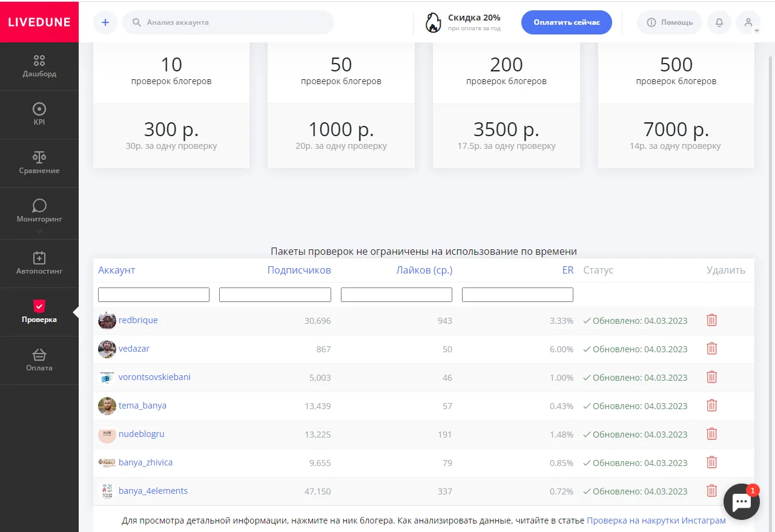Delete the redbrique account row
The width and height of the screenshot is (775, 532).
click(711, 320)
